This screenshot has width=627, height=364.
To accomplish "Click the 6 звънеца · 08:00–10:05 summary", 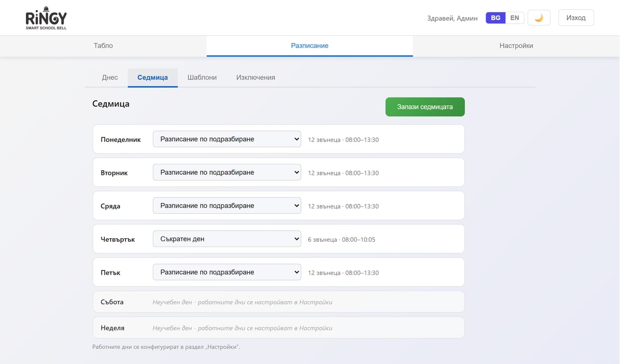I will pyautogui.click(x=341, y=239).
